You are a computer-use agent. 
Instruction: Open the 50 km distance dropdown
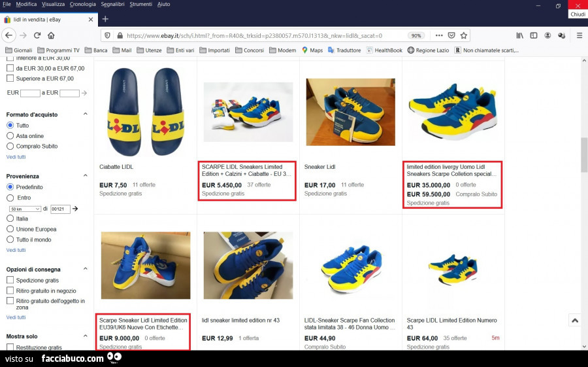coord(25,209)
